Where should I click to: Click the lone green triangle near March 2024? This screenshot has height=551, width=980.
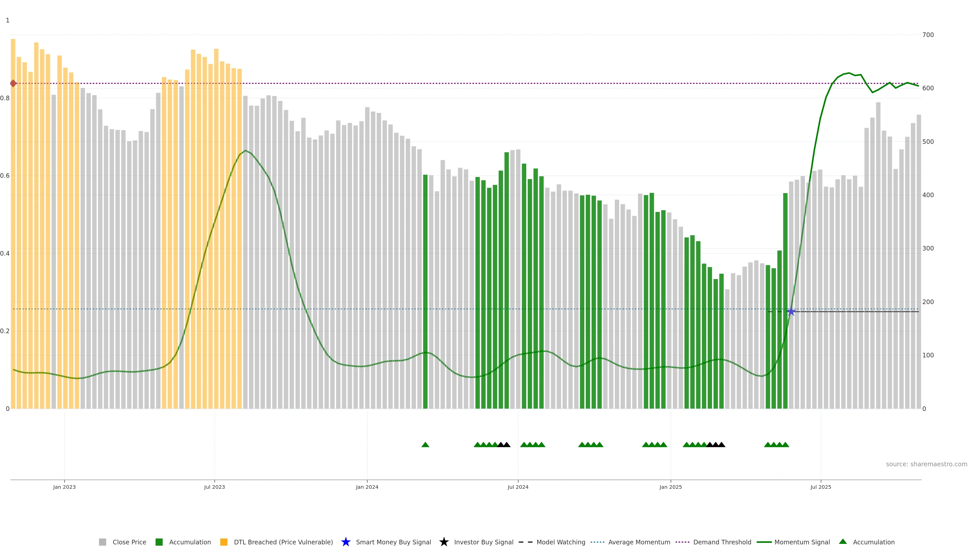[425, 445]
